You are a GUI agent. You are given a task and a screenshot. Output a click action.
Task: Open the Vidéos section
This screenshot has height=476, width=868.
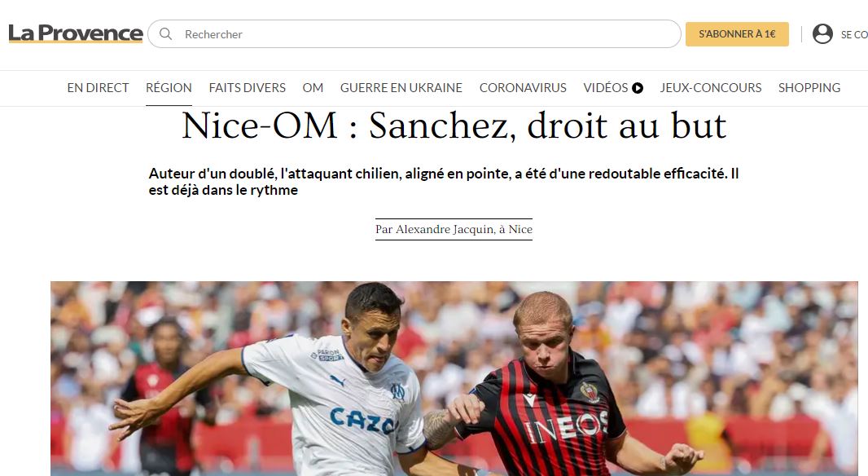pos(606,87)
